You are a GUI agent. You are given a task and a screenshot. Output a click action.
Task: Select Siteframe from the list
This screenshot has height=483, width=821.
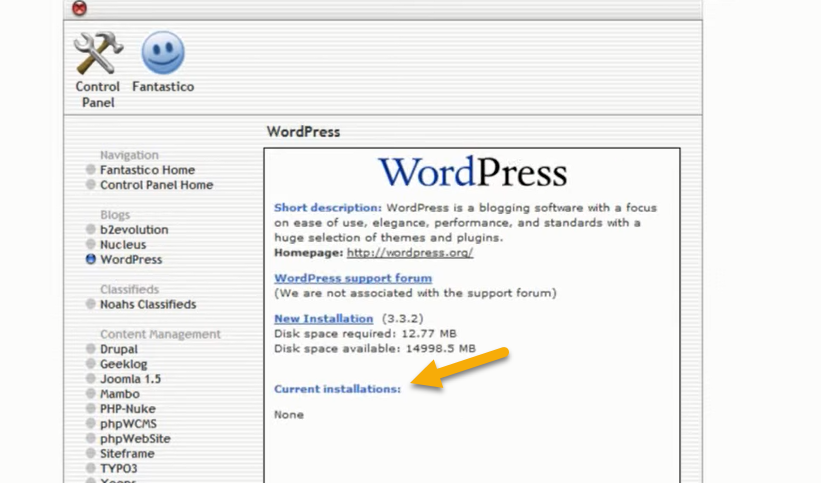coord(127,454)
